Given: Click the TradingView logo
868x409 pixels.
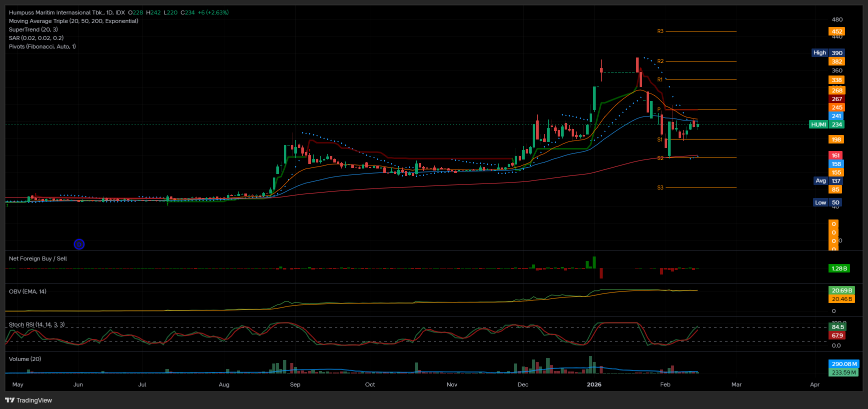Looking at the screenshot, I should (28, 400).
